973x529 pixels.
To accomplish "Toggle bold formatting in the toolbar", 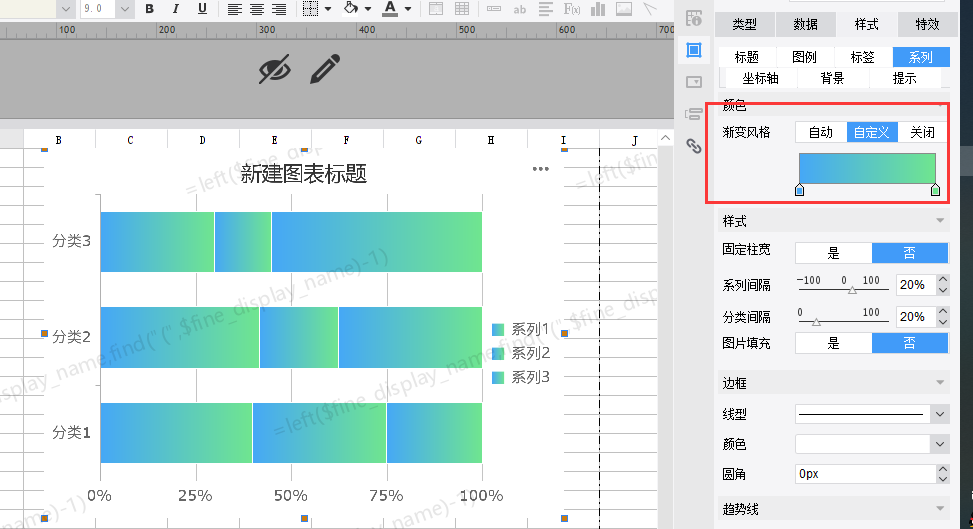I will pos(149,9).
